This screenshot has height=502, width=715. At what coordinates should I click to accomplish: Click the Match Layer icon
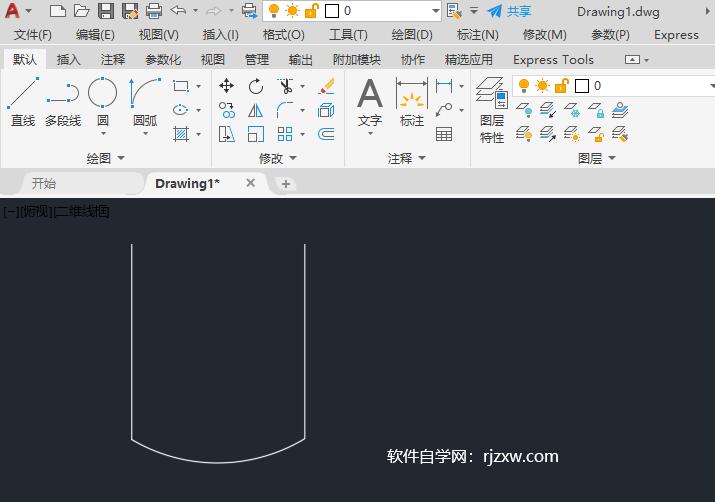[x=620, y=134]
